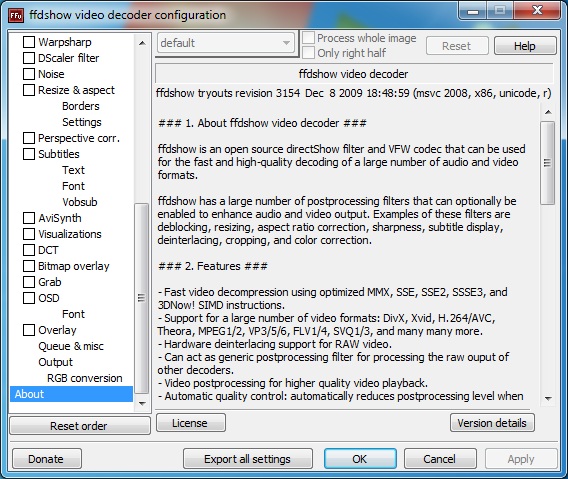
Task: Select the About tree item
Action: tap(71, 394)
